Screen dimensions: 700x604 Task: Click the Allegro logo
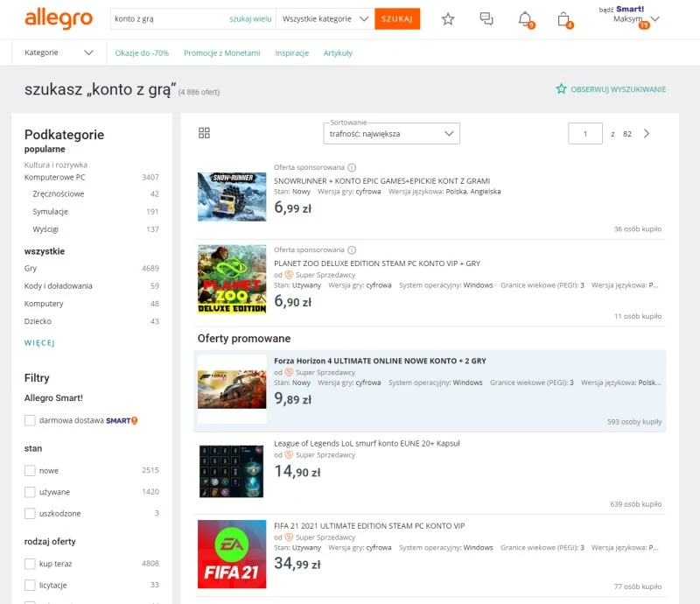click(x=59, y=18)
